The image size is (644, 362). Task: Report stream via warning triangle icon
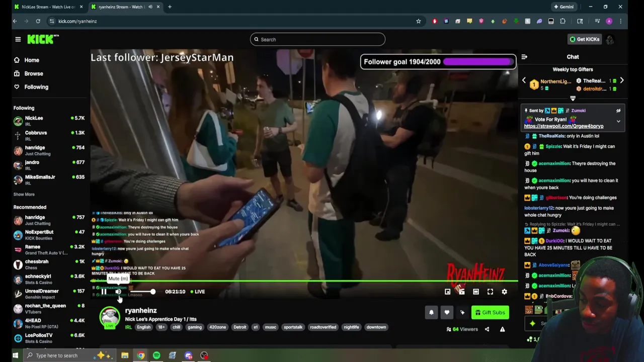pos(502,329)
